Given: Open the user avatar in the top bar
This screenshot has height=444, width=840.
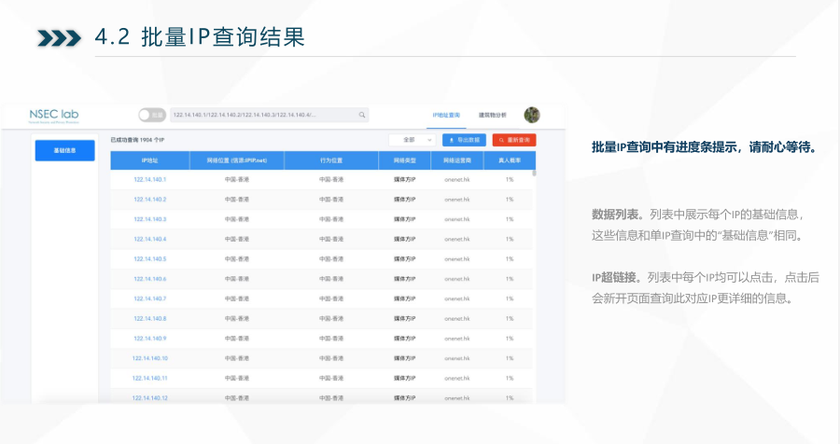Looking at the screenshot, I should (x=531, y=115).
